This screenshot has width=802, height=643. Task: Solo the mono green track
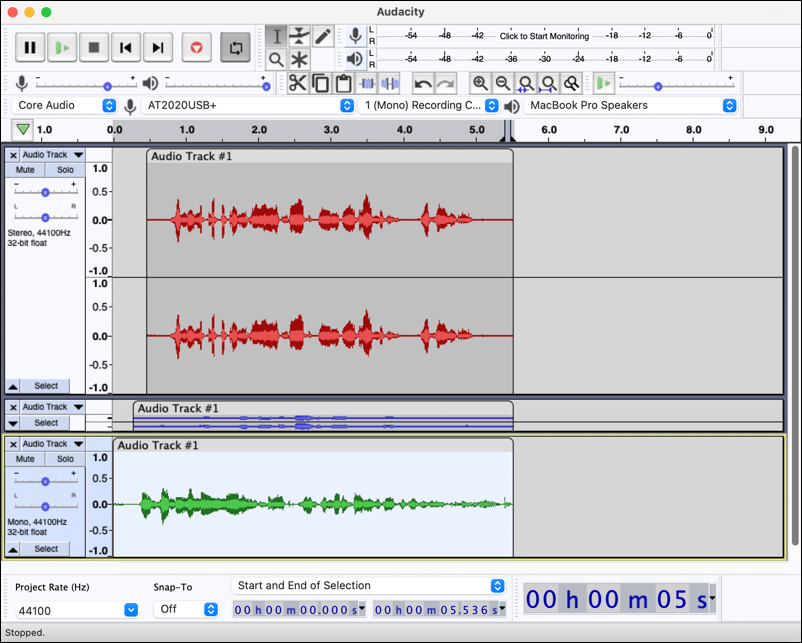pos(65,459)
